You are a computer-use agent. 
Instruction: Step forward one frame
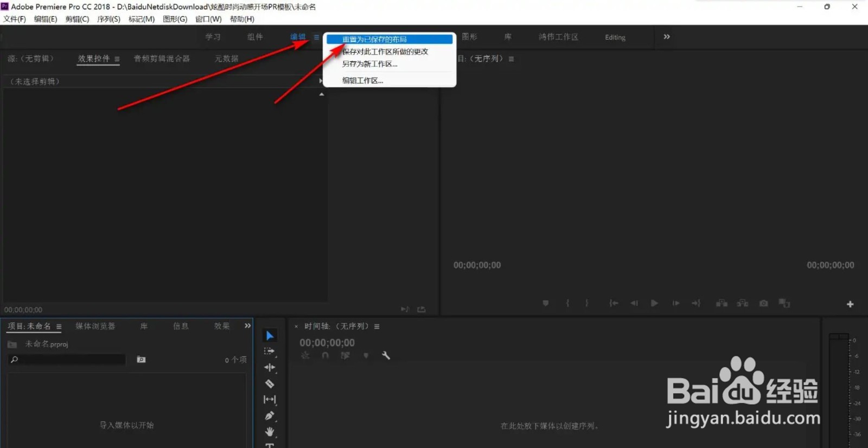coord(675,303)
